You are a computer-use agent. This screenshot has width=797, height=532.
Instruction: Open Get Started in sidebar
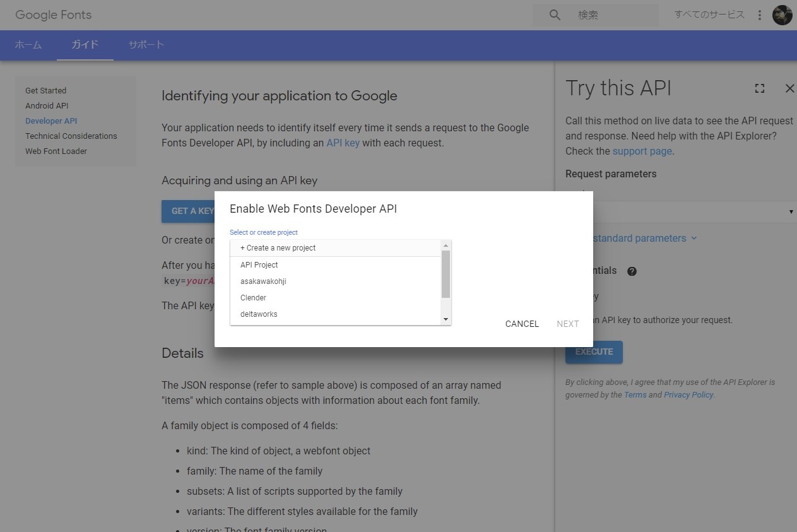(45, 90)
